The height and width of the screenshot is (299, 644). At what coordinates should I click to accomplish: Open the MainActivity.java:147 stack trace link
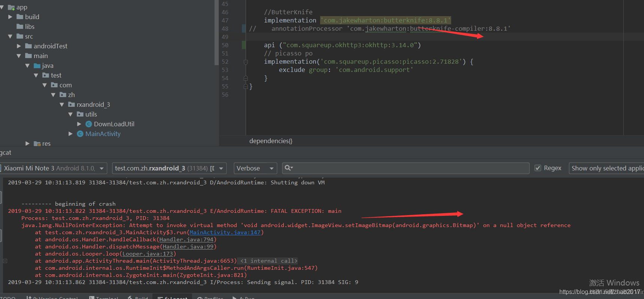pos(225,232)
